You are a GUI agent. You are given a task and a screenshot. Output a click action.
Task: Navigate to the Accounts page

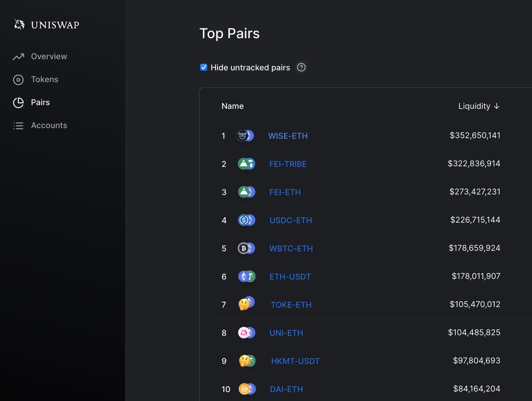[49, 126]
